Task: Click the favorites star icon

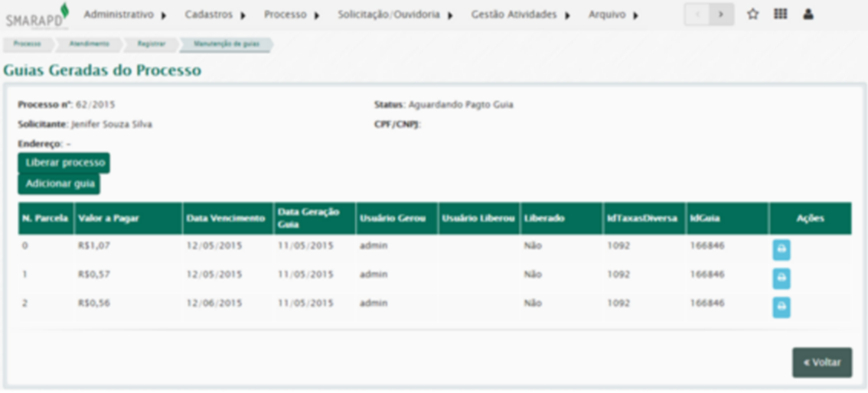Action: [752, 15]
